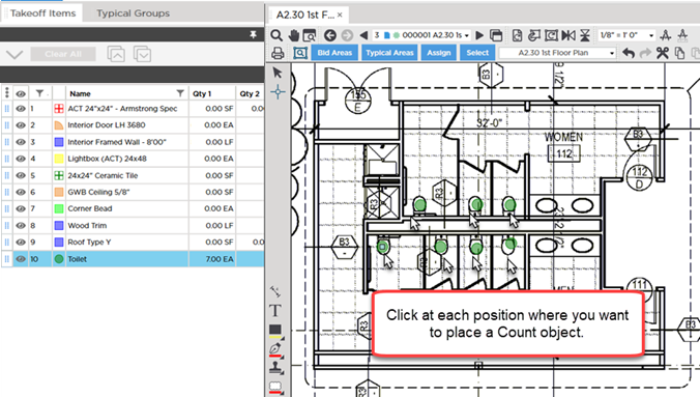Flip the plan vertically
700x397 pixels.
(x=585, y=35)
